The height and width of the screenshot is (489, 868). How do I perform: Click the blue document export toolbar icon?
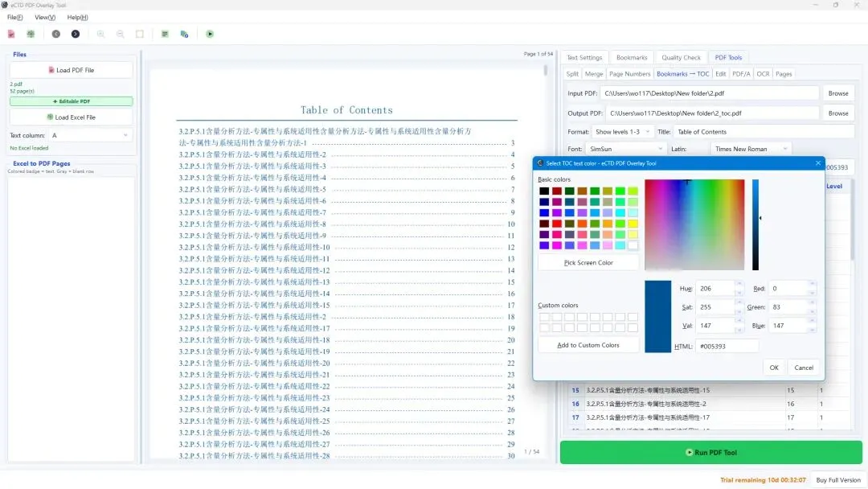coord(184,35)
